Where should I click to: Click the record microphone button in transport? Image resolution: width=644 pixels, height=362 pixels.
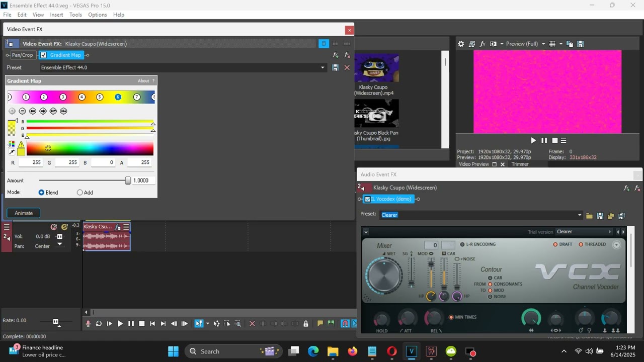click(x=88, y=324)
